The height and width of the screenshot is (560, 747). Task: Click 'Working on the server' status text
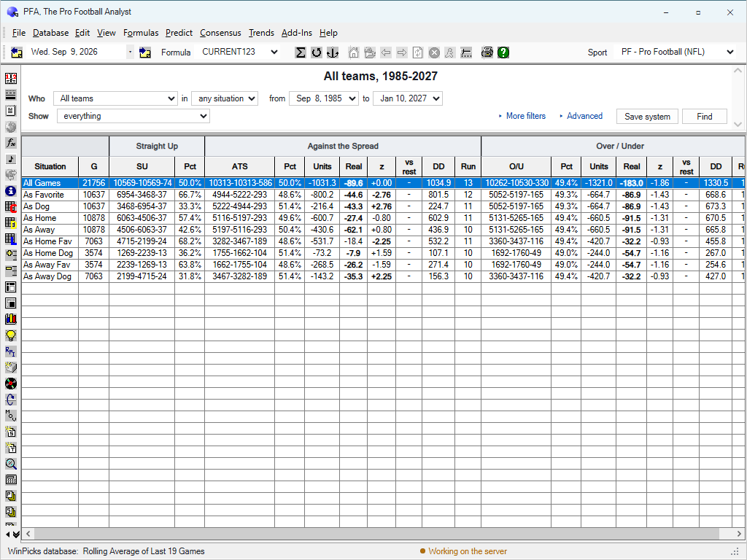tap(468, 551)
